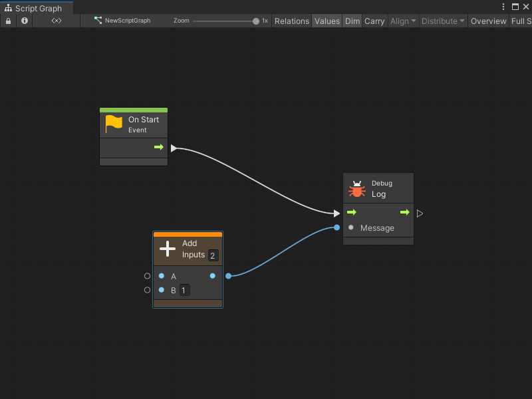Open graph inspector via the info icon

24,21
